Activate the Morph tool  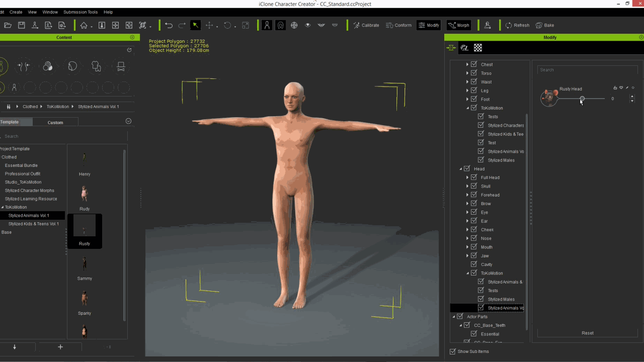pos(459,25)
